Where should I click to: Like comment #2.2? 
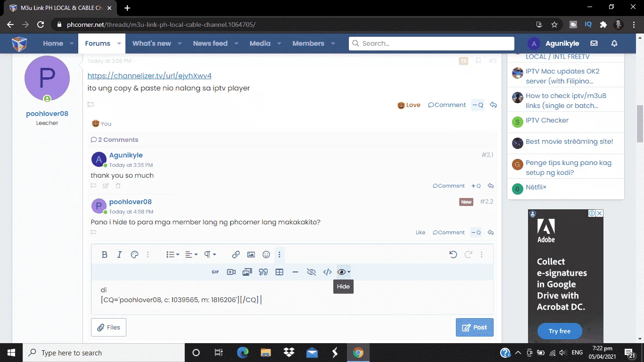point(421,232)
